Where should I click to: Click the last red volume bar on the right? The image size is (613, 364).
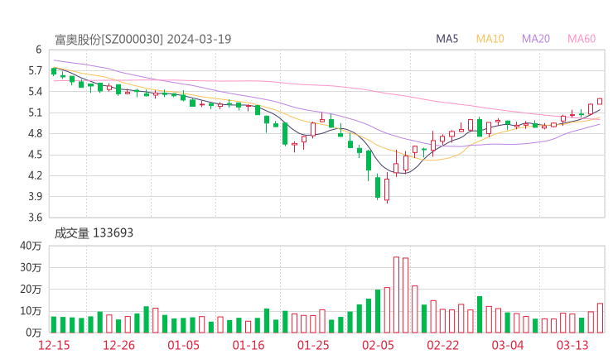600,318
